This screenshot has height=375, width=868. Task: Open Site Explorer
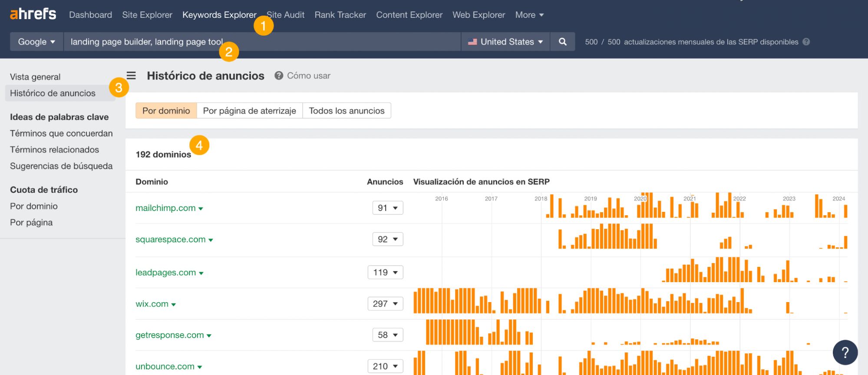(x=147, y=15)
